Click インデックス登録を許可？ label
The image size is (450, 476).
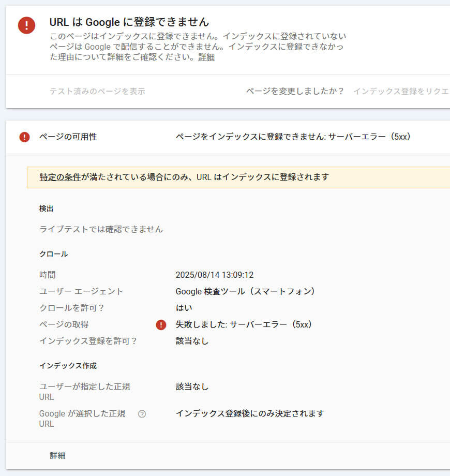click(88, 341)
